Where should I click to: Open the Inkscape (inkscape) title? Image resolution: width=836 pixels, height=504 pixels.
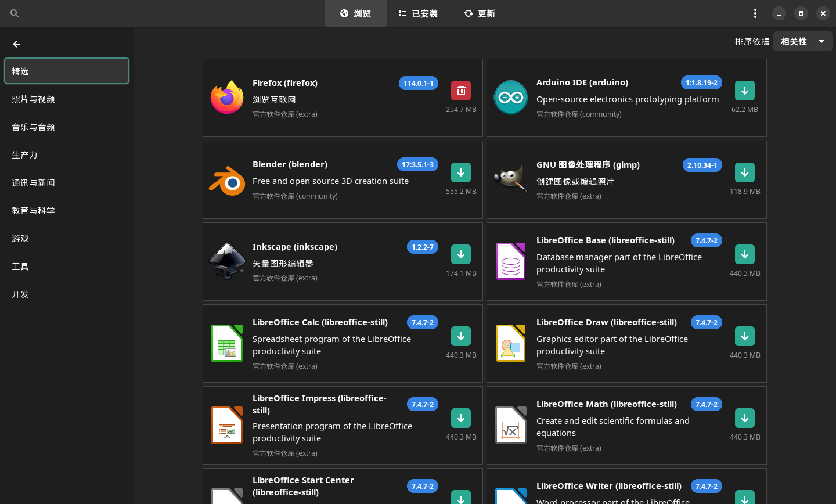(x=295, y=247)
